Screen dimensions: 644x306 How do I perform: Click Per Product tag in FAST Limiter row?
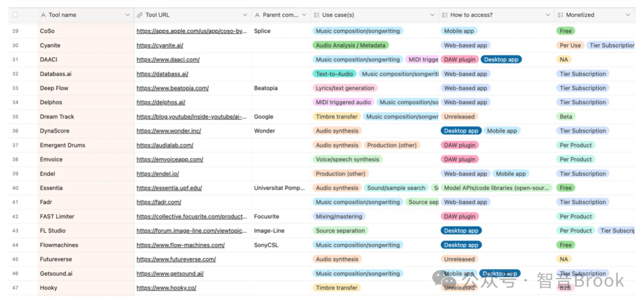click(576, 217)
